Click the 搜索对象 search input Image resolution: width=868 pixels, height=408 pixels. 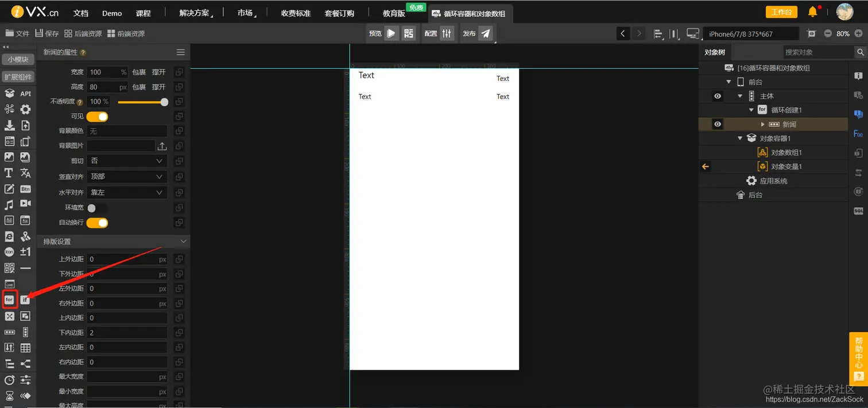pos(819,52)
